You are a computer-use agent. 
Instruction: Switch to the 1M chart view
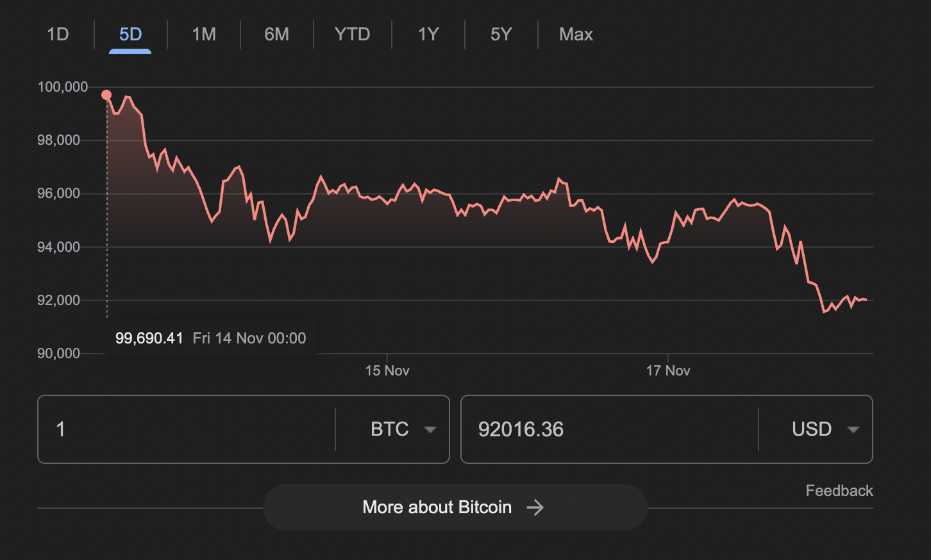(x=203, y=35)
